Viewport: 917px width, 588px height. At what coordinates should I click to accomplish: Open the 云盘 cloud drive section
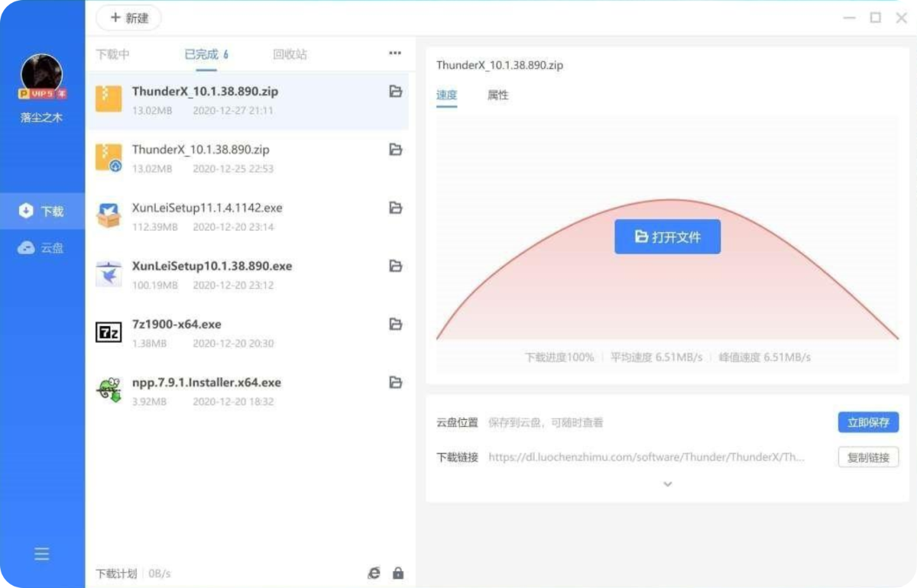pyautogui.click(x=42, y=248)
